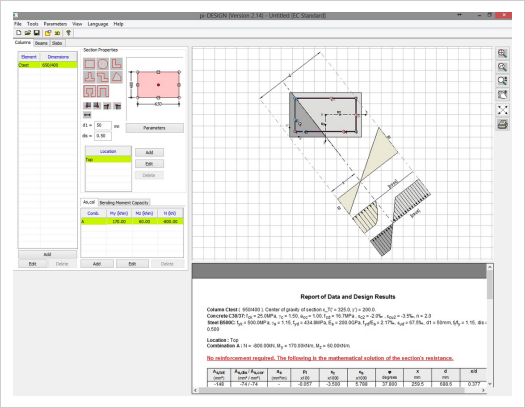Screen dimensions: 525x408
Task: Create new file from toolbar
Action: [x=18, y=33]
